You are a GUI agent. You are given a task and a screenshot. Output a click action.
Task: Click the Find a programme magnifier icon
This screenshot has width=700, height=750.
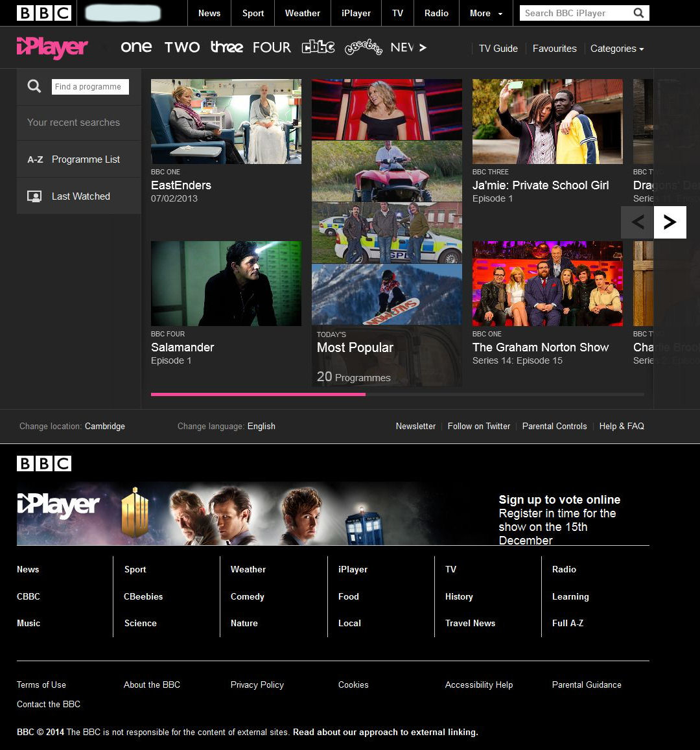point(34,86)
